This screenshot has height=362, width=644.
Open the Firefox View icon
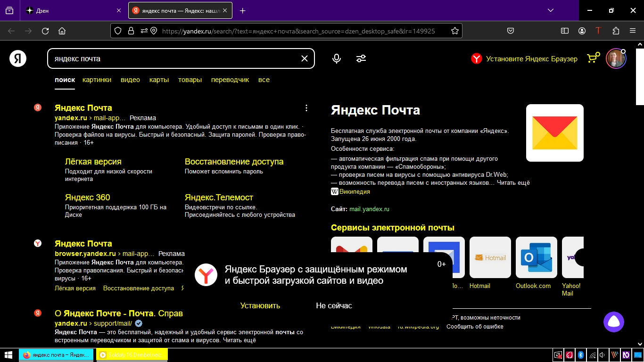click(9, 10)
